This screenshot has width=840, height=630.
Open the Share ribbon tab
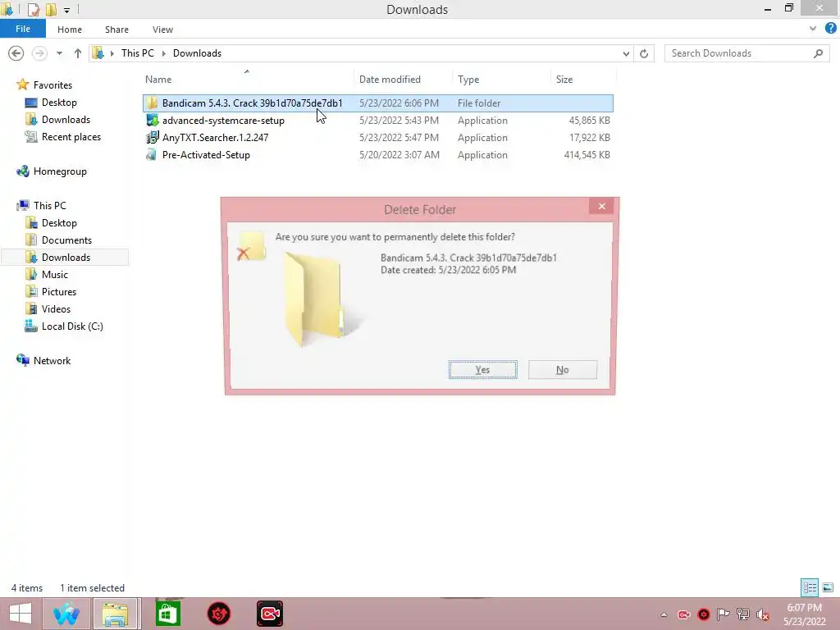[x=116, y=30]
